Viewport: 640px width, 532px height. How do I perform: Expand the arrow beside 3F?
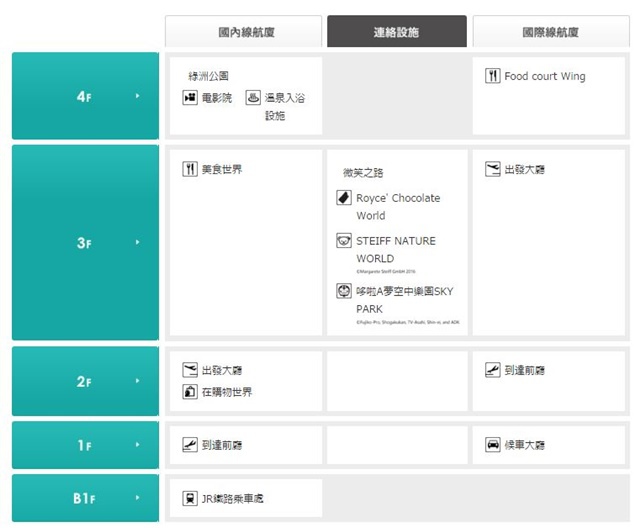[x=138, y=242]
